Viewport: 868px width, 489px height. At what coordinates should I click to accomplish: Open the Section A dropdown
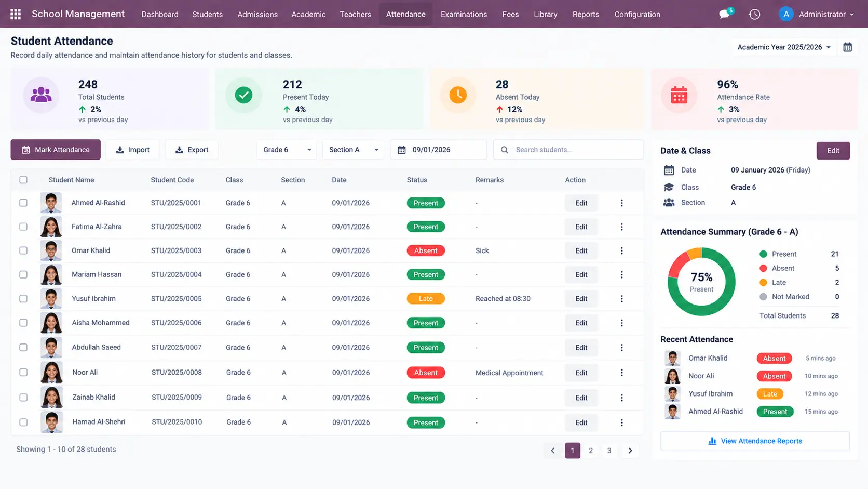click(354, 150)
